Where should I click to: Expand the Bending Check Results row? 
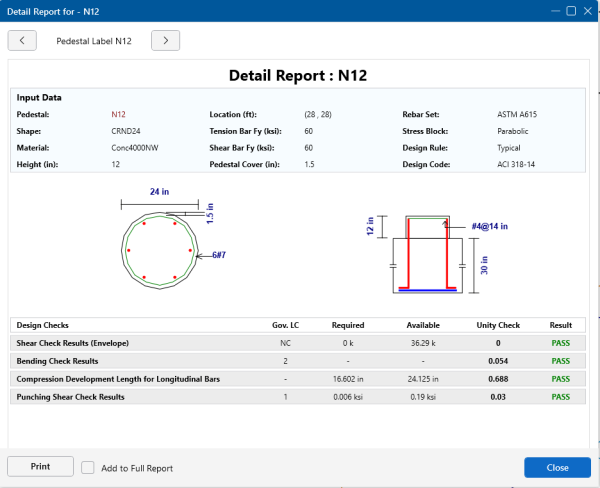coord(57,361)
